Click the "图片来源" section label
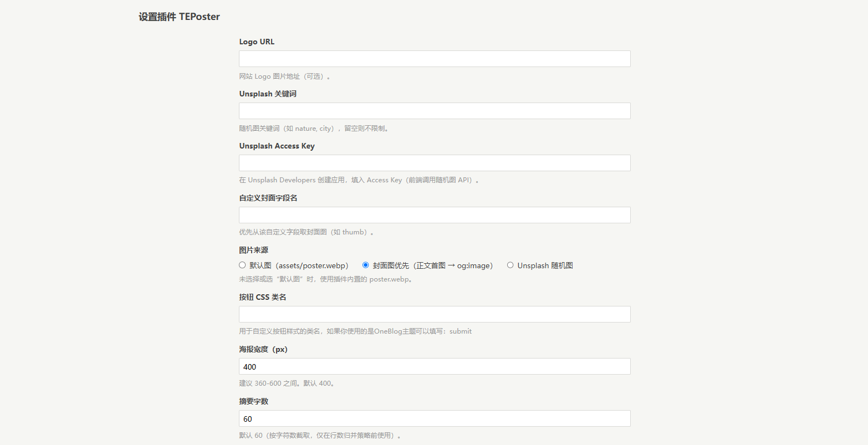Viewport: 868px width, 445px height. point(254,250)
